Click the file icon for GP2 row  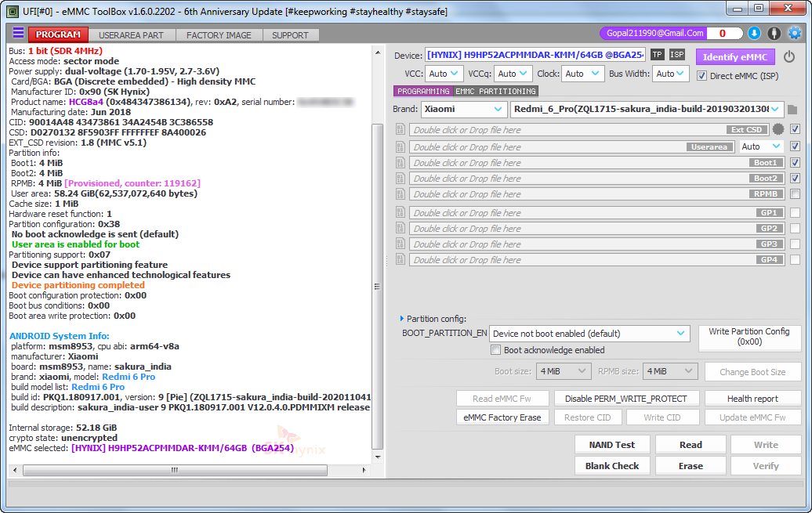401,228
